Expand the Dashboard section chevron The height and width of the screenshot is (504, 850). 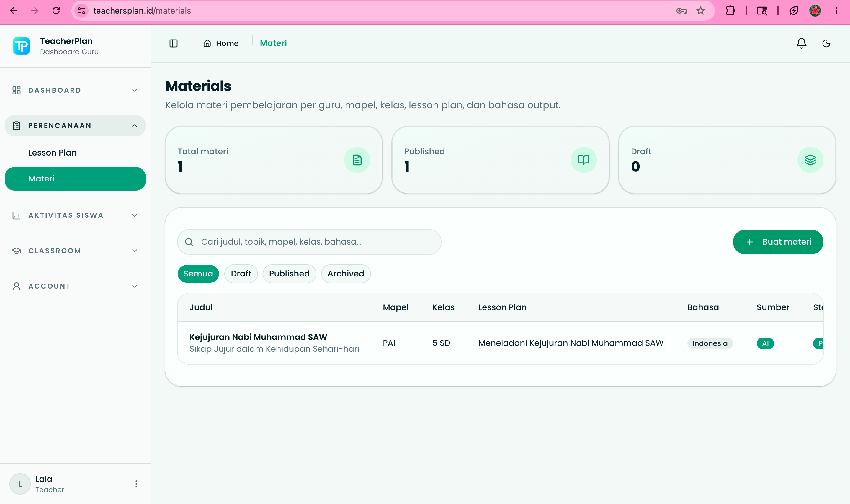click(x=135, y=90)
